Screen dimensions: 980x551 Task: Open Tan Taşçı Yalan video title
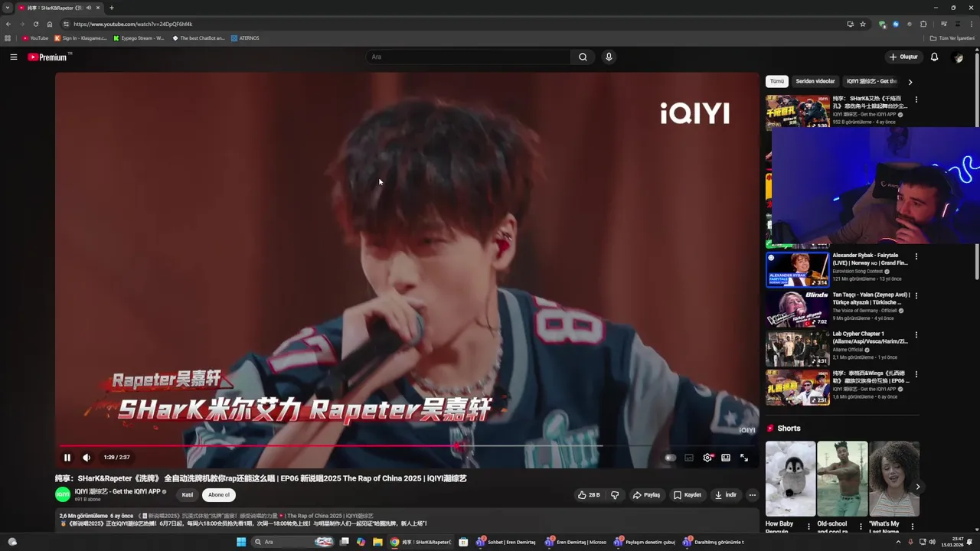point(871,298)
